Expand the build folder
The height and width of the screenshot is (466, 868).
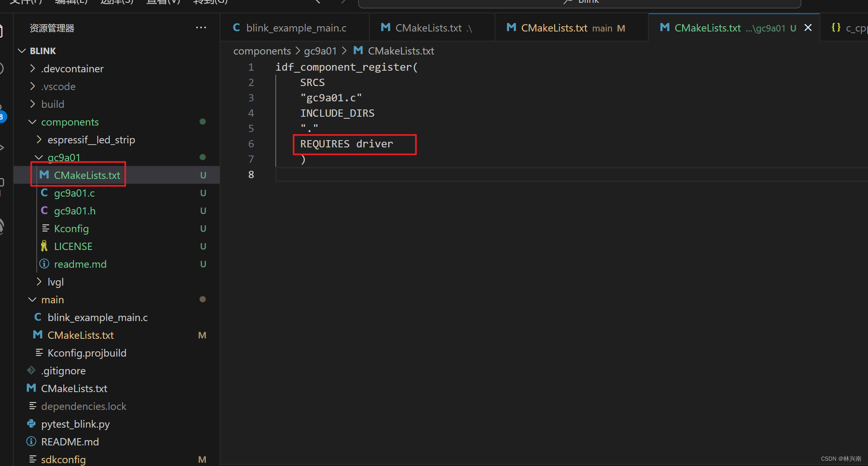point(33,104)
